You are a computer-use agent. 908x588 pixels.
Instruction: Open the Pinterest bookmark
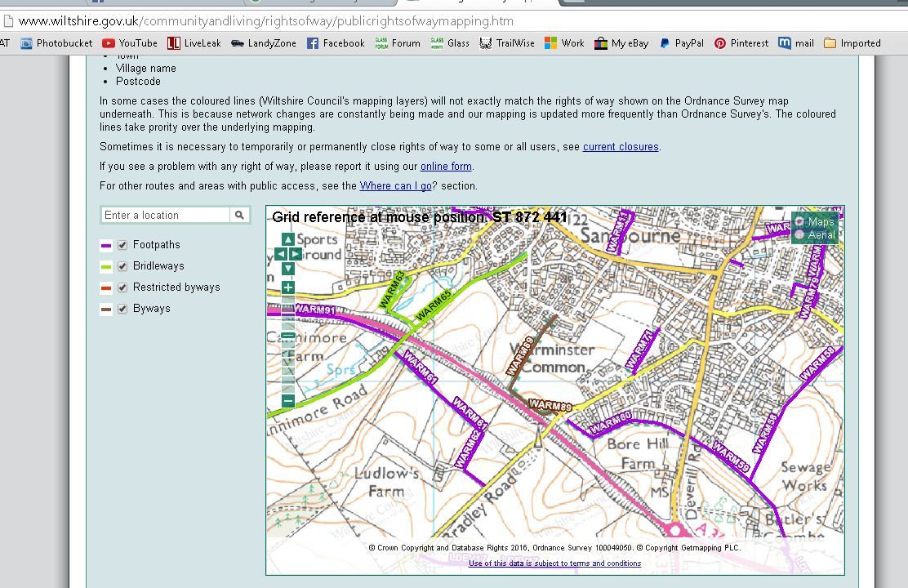click(x=741, y=42)
